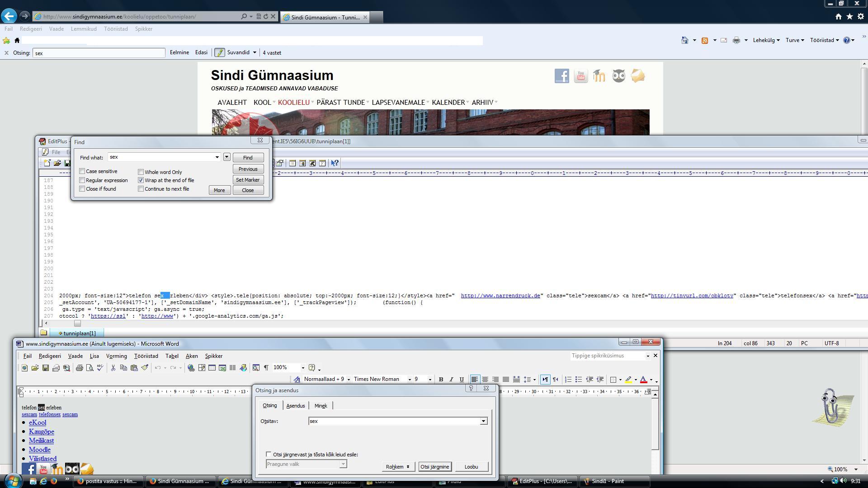
Task: Click the Moodle icon in the website header
Action: (599, 76)
